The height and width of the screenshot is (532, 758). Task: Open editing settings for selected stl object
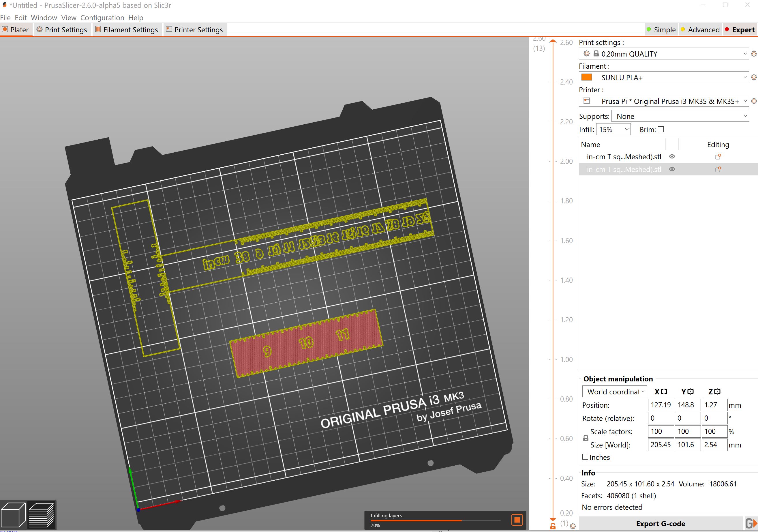(718, 169)
